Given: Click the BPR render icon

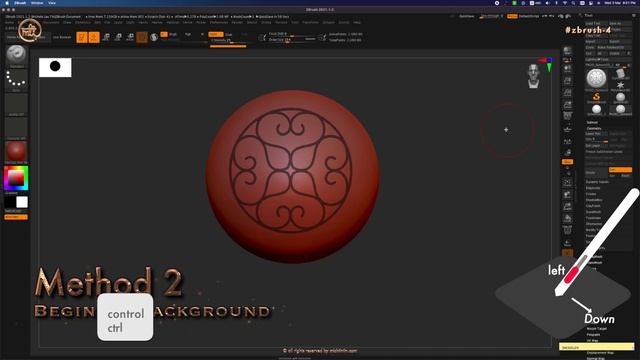Looking at the screenshot, I should 567,51.
